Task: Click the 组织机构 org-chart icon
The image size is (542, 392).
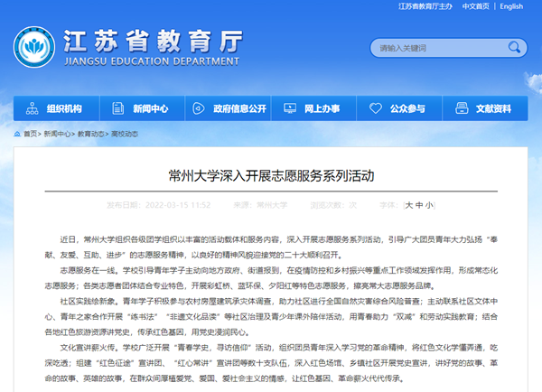Action: pyautogui.click(x=35, y=109)
